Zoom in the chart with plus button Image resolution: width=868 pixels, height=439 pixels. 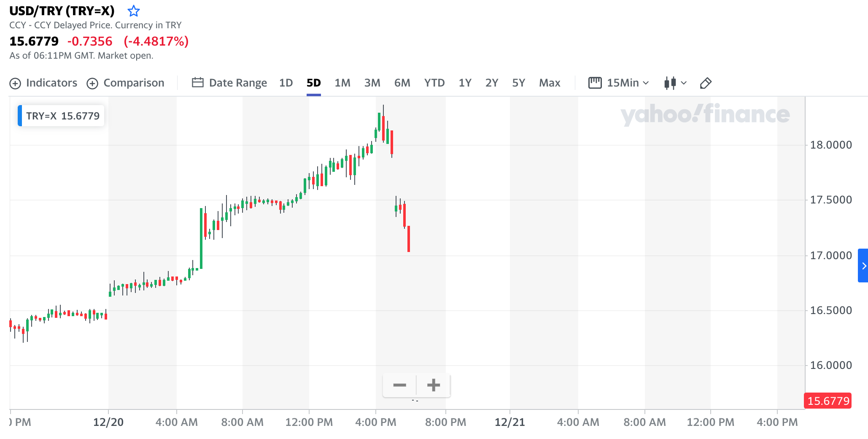coord(434,385)
